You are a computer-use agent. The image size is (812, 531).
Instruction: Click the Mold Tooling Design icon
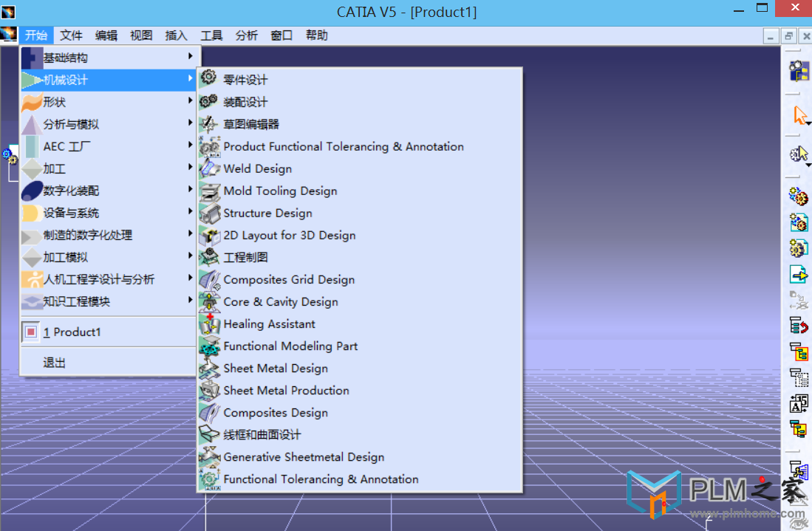(x=209, y=191)
